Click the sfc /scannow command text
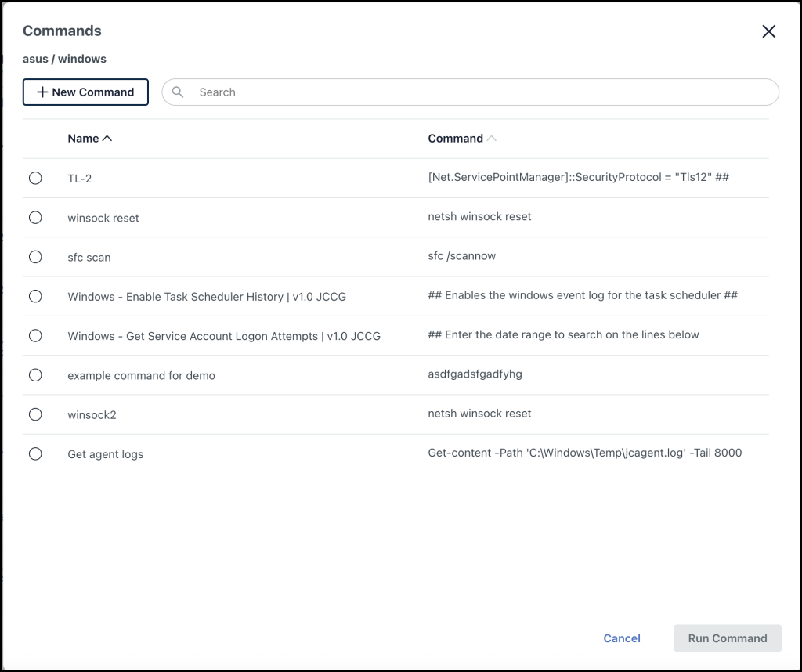This screenshot has width=802, height=672. point(461,256)
